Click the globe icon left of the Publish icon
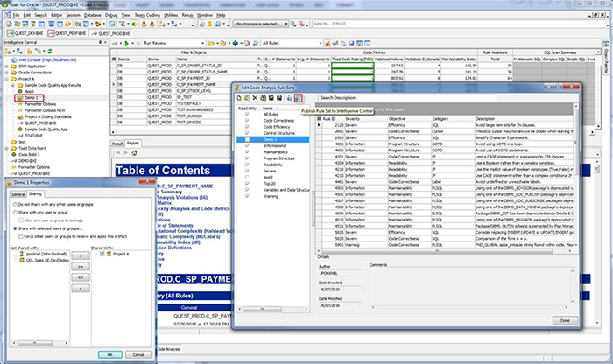 [x=290, y=98]
